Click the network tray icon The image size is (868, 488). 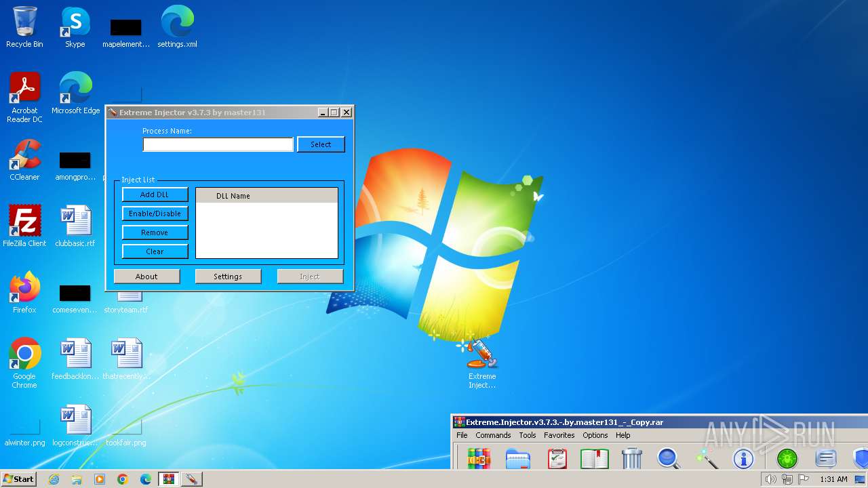point(787,479)
